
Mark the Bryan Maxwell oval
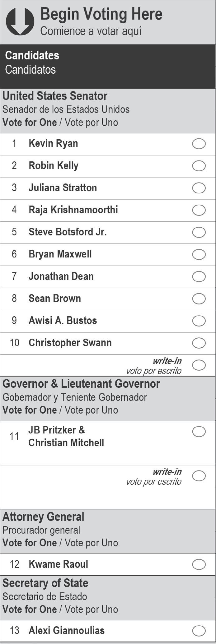click(199, 254)
